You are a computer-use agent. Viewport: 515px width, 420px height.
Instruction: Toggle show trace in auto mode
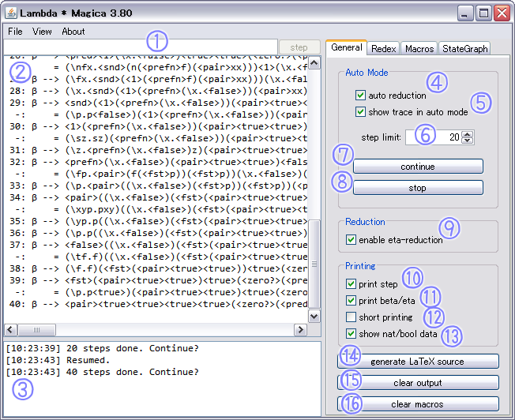360,112
